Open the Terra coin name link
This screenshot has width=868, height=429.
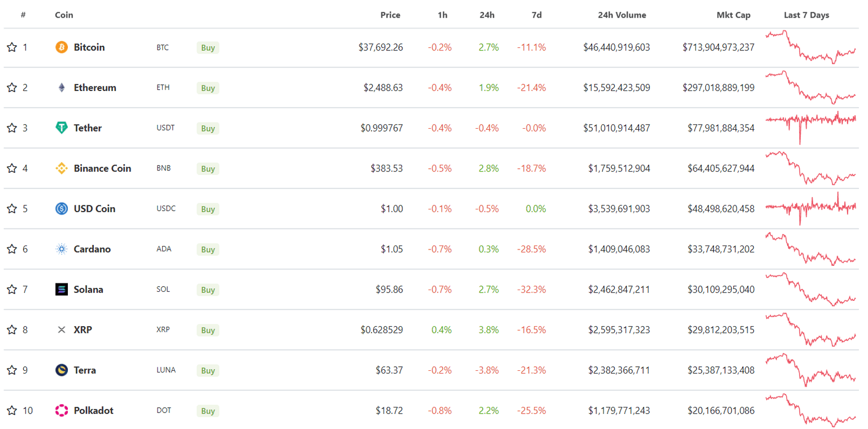tap(85, 370)
